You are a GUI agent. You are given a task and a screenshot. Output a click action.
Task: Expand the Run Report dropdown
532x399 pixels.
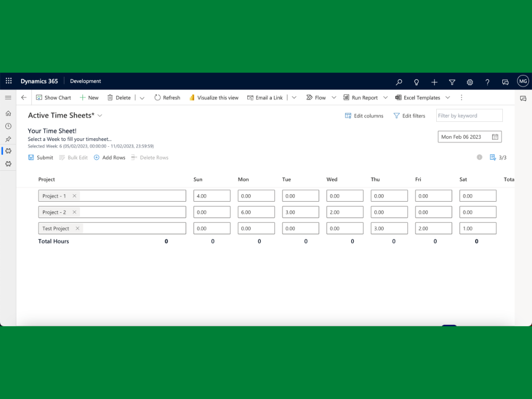385,97
